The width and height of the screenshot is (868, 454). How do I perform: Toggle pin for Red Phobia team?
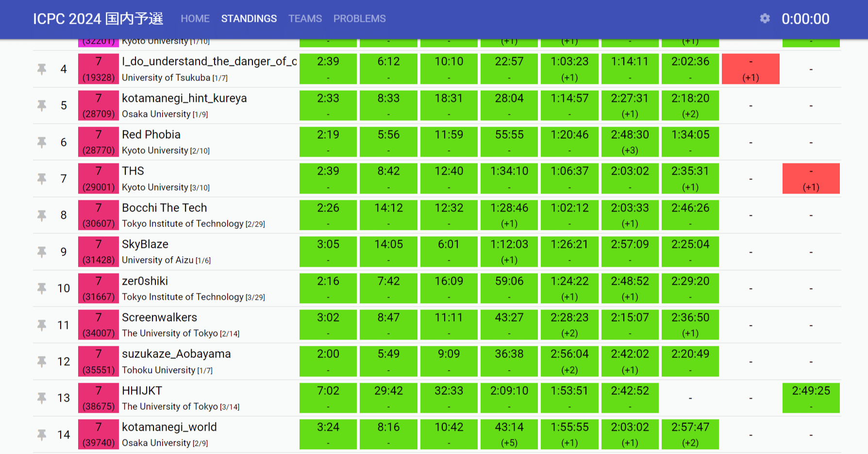point(42,142)
